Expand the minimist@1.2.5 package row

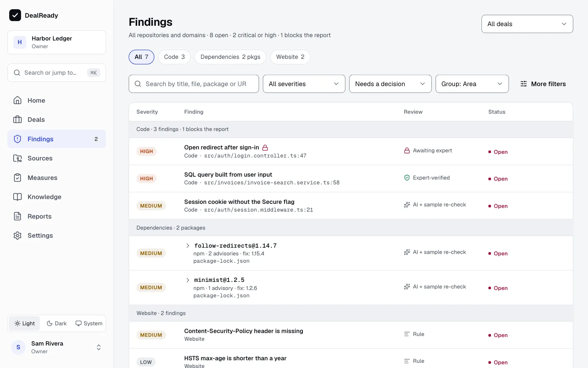tap(188, 280)
